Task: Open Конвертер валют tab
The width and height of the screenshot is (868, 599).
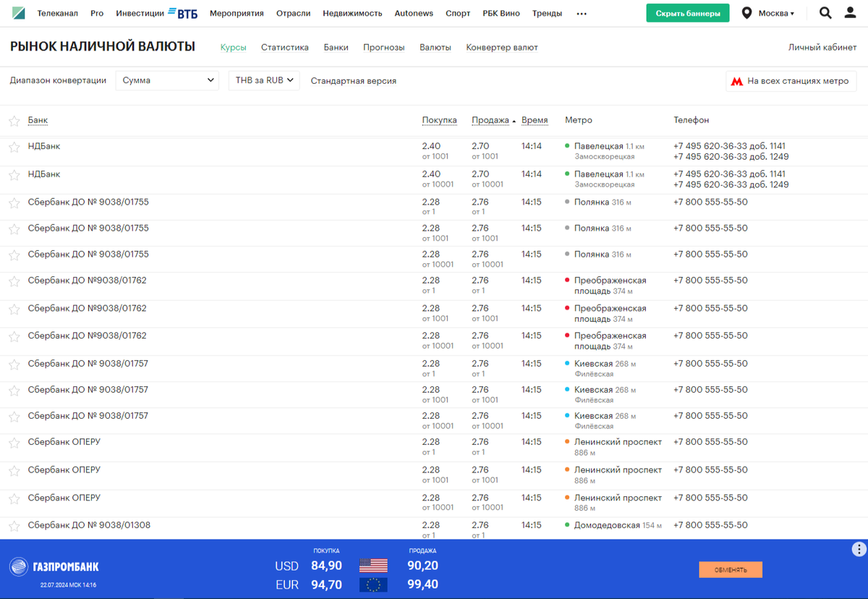Action: pyautogui.click(x=502, y=47)
